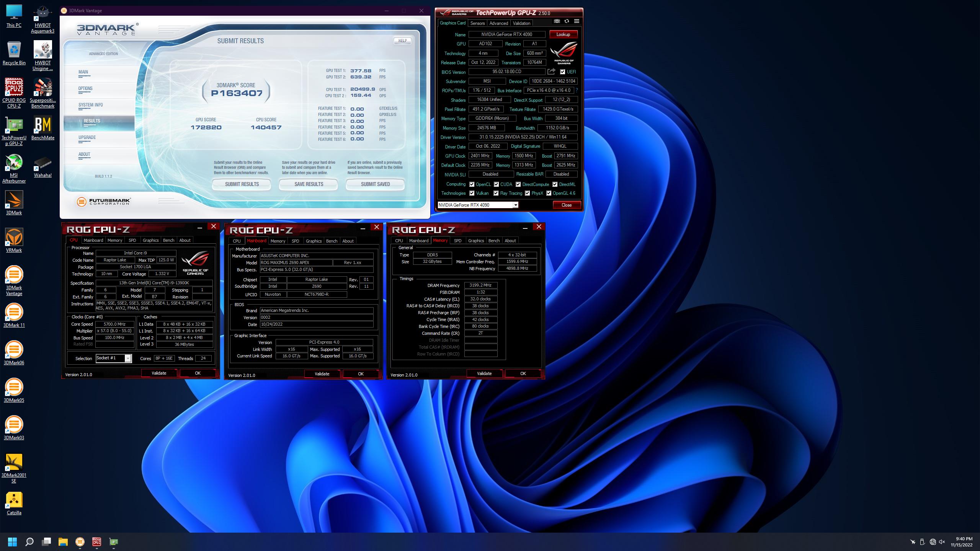Viewport: 980px width, 551px height.
Task: Click Lookup button in GPU-Z
Action: (563, 34)
